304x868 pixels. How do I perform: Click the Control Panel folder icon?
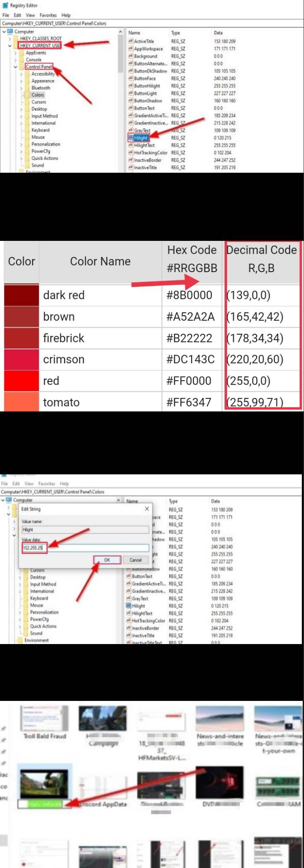[22, 66]
